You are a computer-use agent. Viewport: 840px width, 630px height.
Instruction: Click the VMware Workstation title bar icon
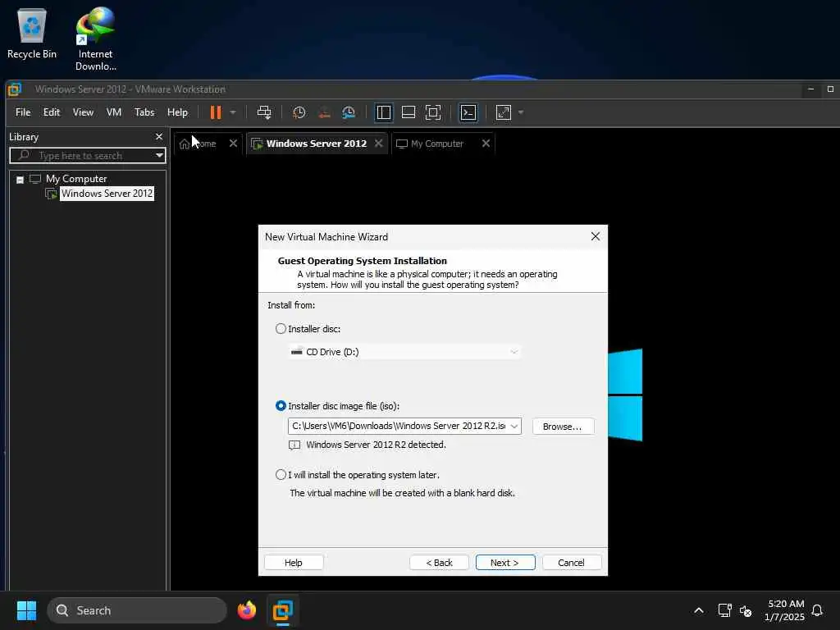pyautogui.click(x=15, y=89)
